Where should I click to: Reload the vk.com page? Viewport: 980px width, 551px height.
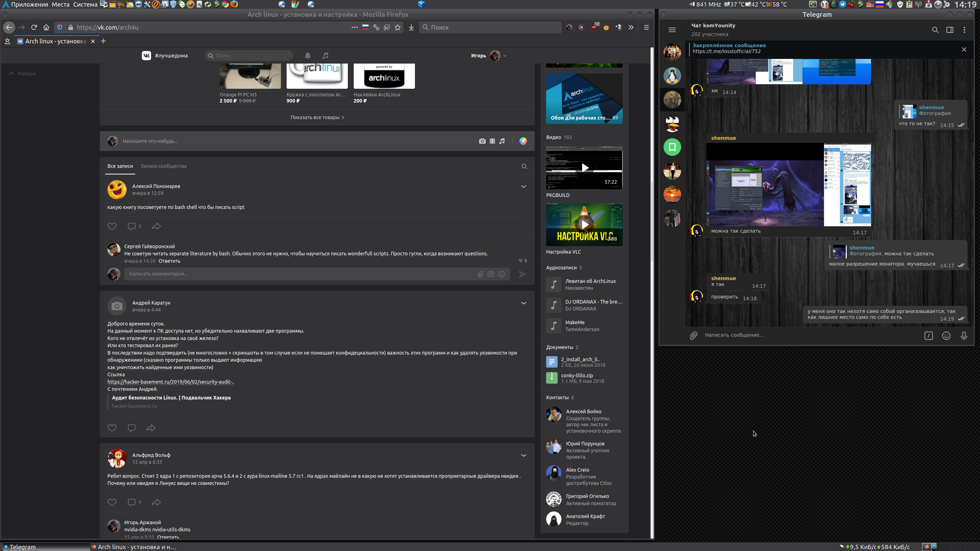pos(34,27)
